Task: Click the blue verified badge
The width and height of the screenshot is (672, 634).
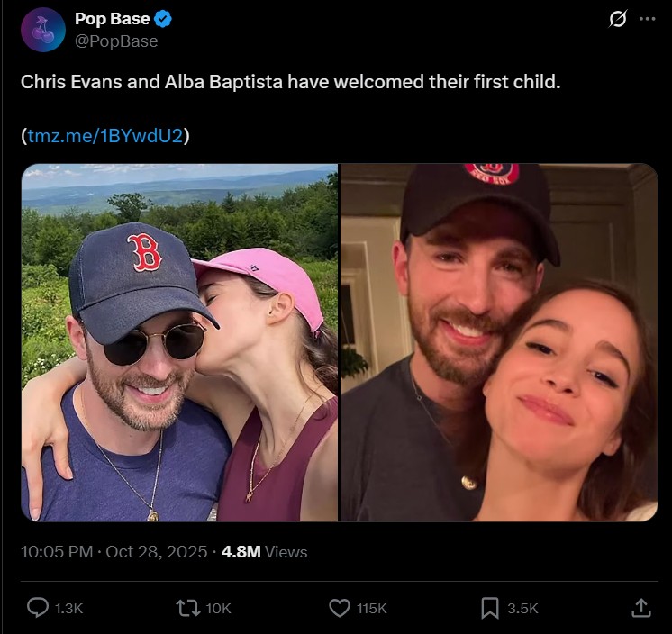Action: (x=164, y=20)
